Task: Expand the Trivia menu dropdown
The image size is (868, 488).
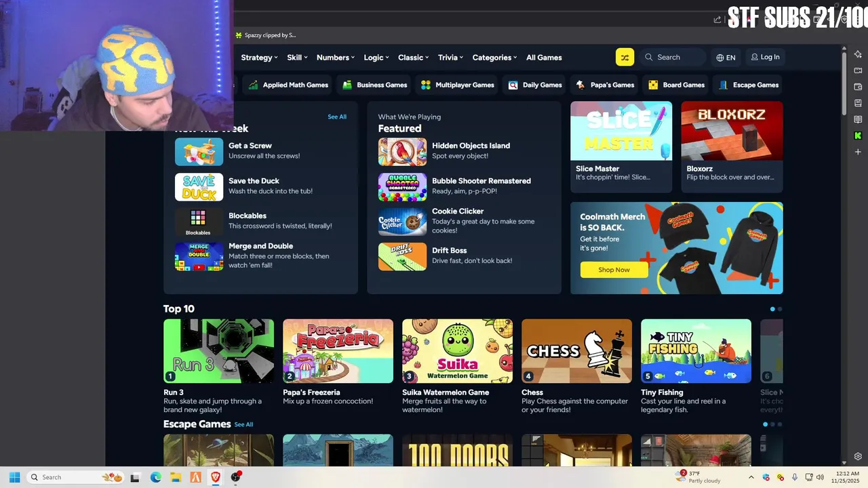Action: pos(450,58)
